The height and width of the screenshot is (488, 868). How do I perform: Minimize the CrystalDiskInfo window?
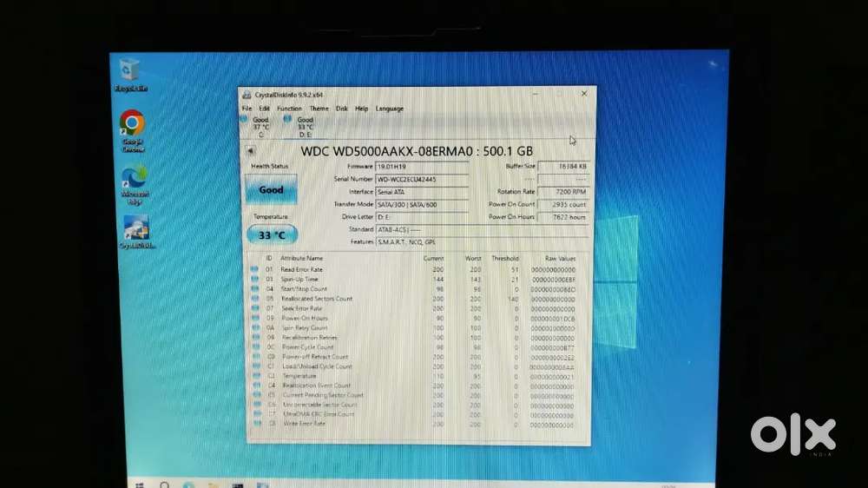536,94
